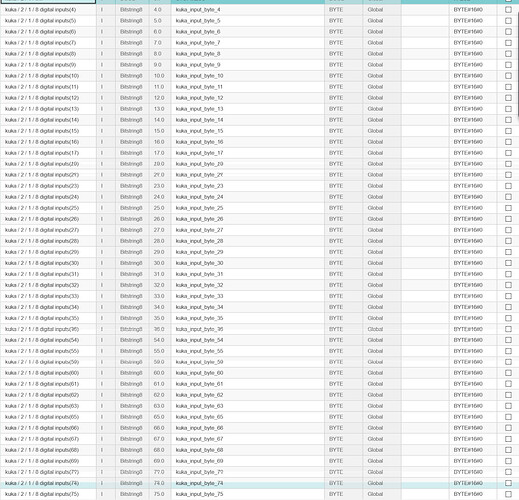Select checkbox for kuka_input_byte_36 row

508,329
